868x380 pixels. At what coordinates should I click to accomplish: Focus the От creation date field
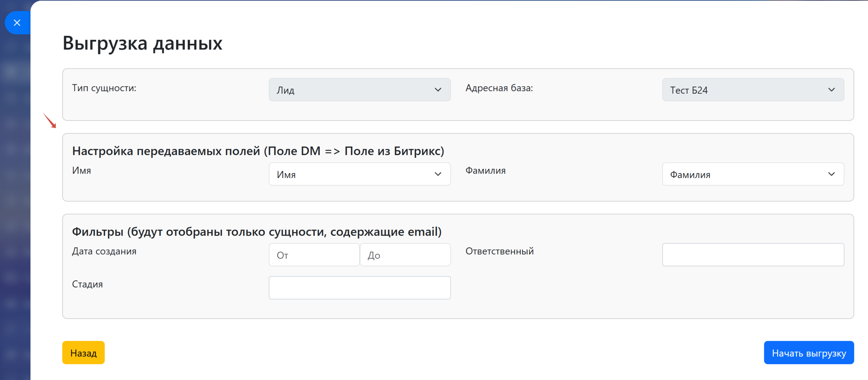[x=314, y=255]
